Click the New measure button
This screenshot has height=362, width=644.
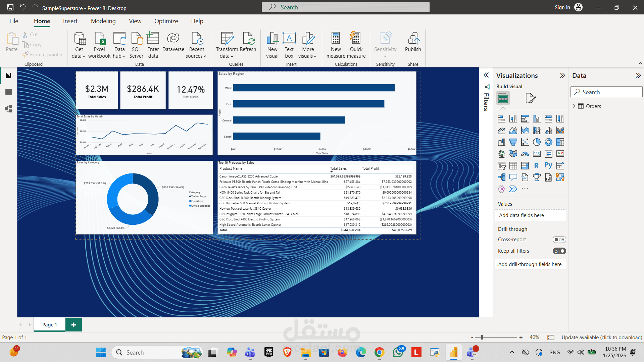(x=336, y=45)
